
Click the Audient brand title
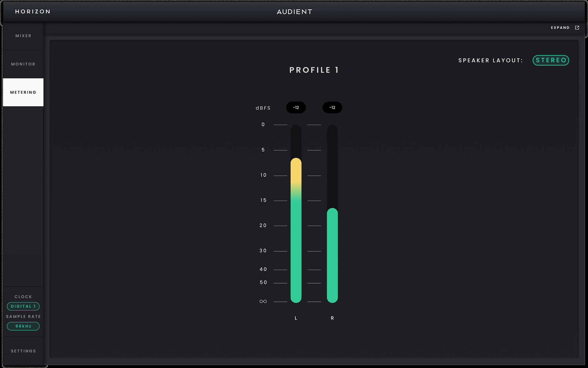[294, 12]
